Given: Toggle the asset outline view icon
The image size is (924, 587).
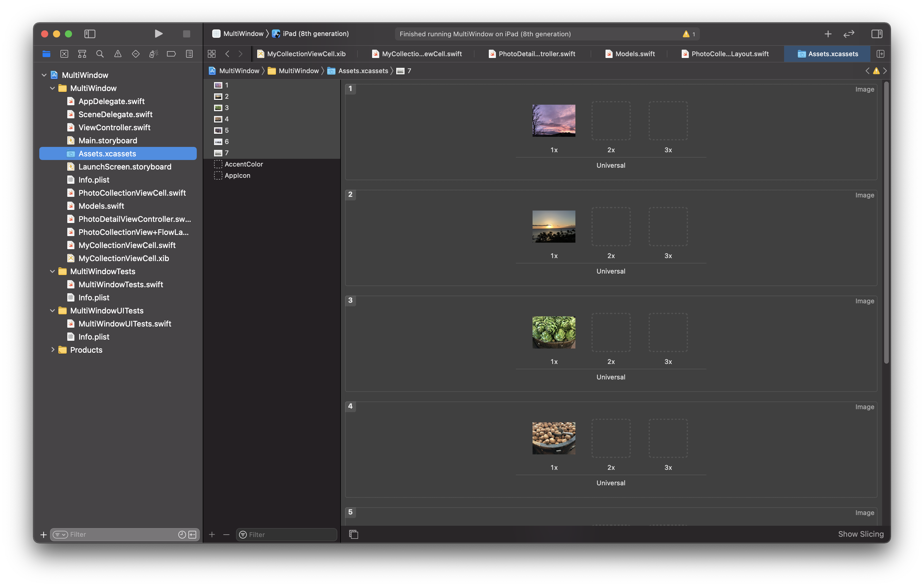Looking at the screenshot, I should click(x=353, y=534).
